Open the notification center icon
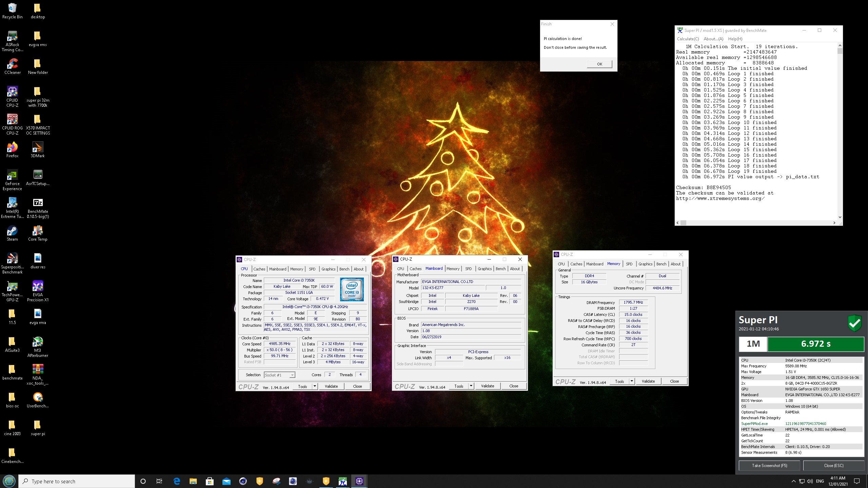 click(x=857, y=481)
